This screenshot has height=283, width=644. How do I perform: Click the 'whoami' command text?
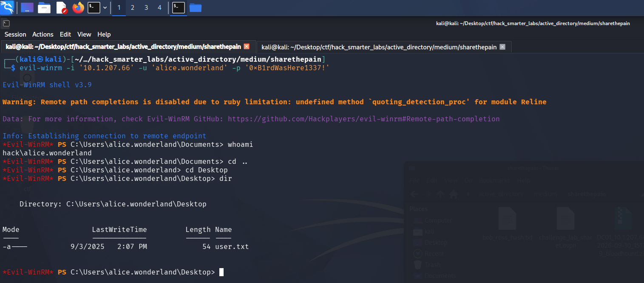coord(240,144)
